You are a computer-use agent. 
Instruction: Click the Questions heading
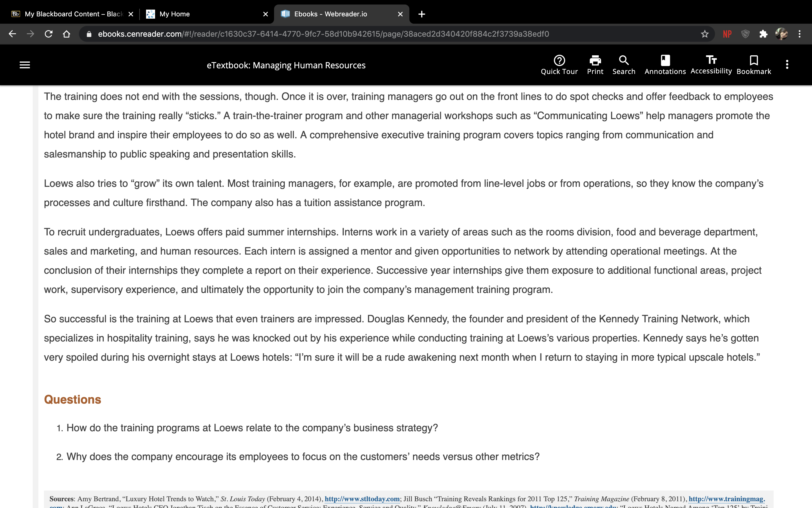pyautogui.click(x=72, y=399)
